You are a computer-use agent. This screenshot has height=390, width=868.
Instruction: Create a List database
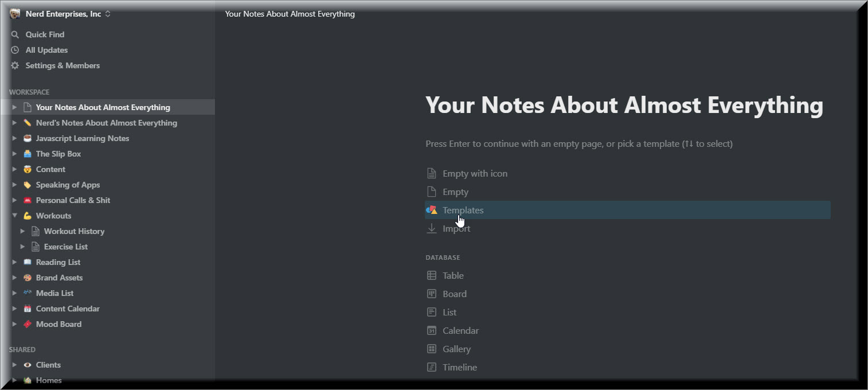tap(449, 312)
